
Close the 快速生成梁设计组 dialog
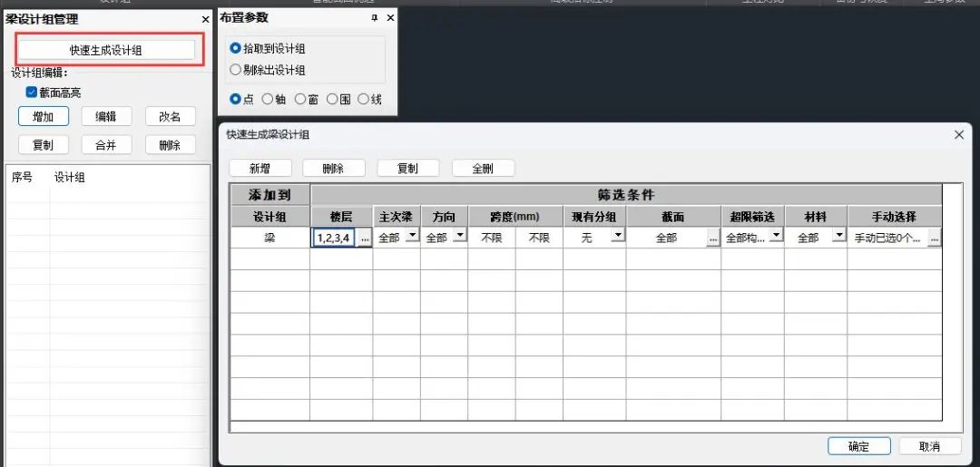pyautogui.click(x=959, y=134)
